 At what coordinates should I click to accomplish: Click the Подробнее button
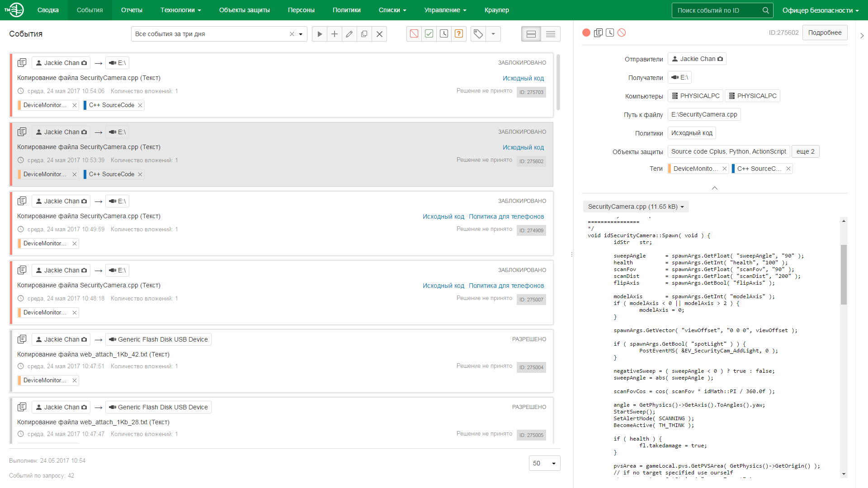pyautogui.click(x=825, y=33)
